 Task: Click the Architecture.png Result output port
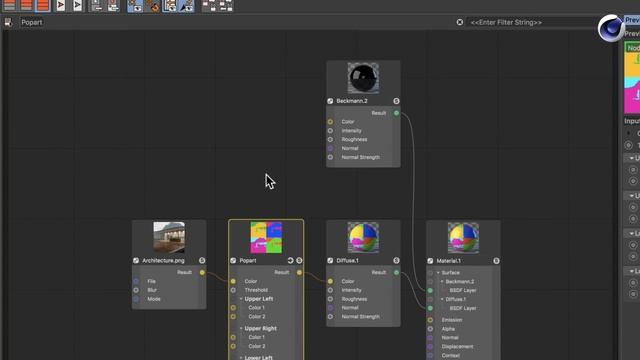coord(202,272)
